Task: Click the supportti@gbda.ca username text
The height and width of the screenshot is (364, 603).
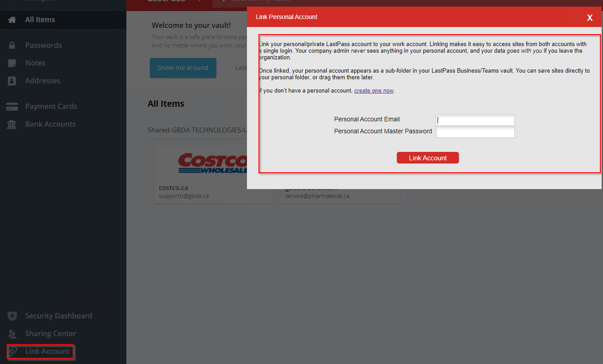Action: pyautogui.click(x=184, y=196)
